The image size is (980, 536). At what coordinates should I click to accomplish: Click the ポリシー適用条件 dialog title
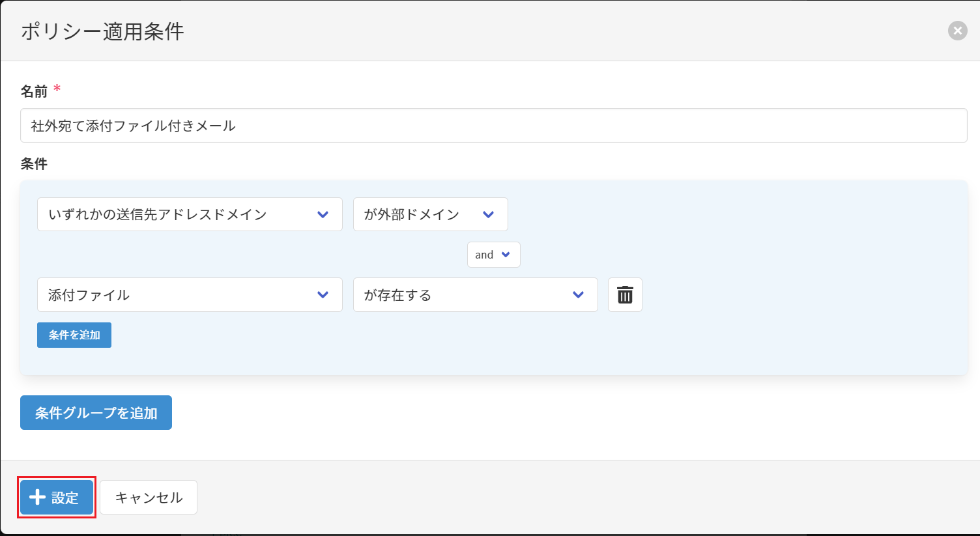pos(102,31)
